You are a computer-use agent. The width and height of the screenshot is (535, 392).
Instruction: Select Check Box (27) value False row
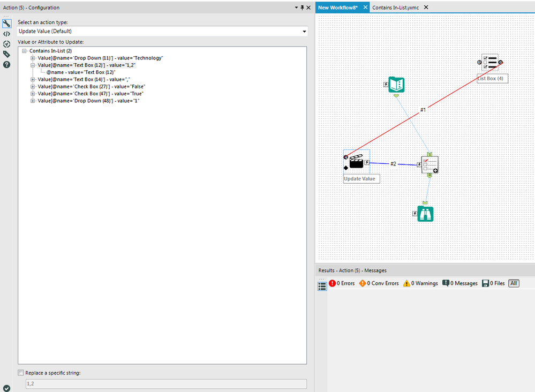(92, 87)
